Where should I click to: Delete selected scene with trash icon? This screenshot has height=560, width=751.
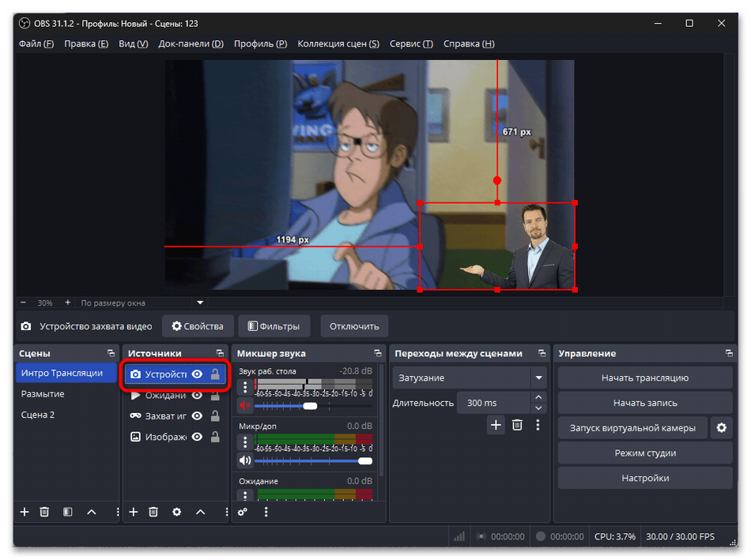(x=44, y=512)
